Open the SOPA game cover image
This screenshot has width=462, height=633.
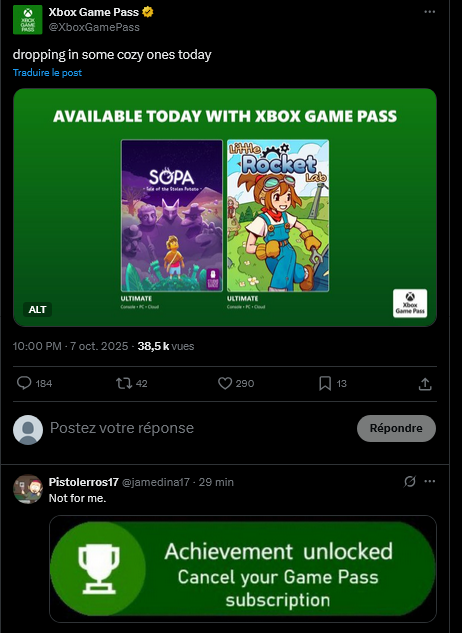172,216
